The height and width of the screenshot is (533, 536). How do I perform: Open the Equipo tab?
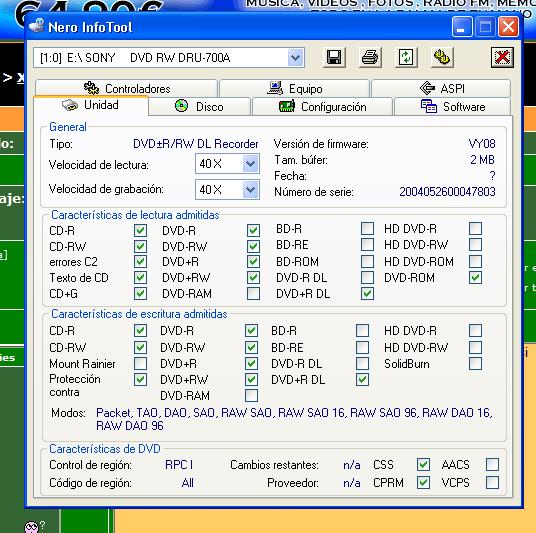(x=294, y=88)
